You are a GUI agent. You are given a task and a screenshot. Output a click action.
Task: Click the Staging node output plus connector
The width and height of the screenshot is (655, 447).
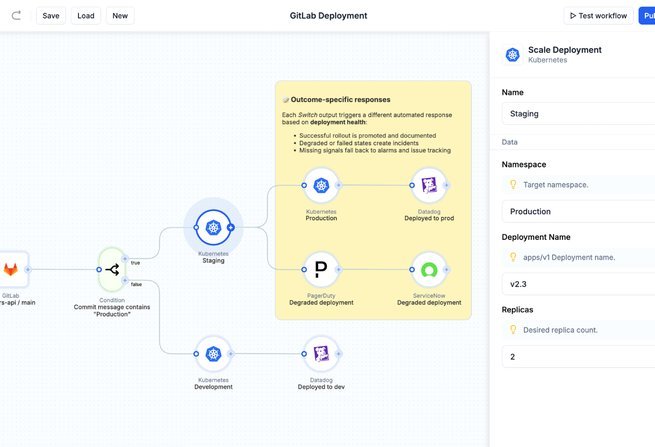[231, 227]
